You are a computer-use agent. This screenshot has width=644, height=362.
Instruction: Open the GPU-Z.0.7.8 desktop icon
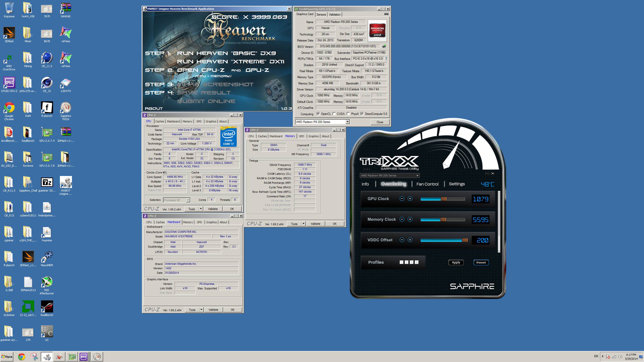pyautogui.click(x=47, y=159)
